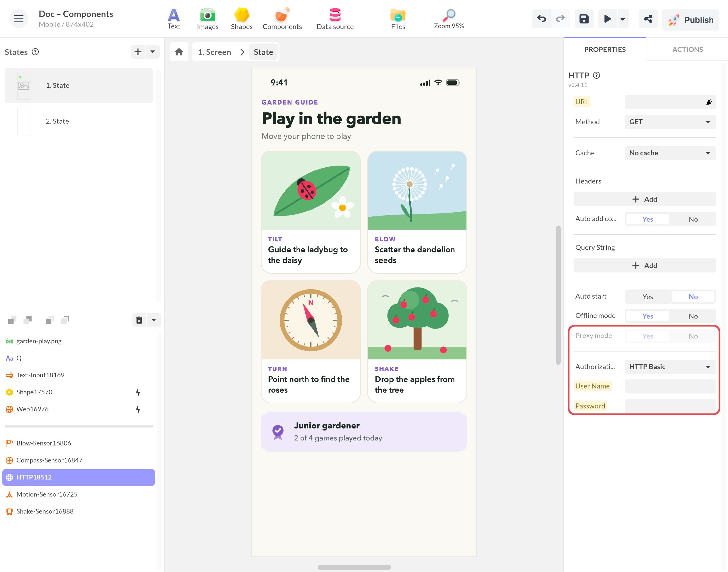Open the Files panel

pos(398,19)
